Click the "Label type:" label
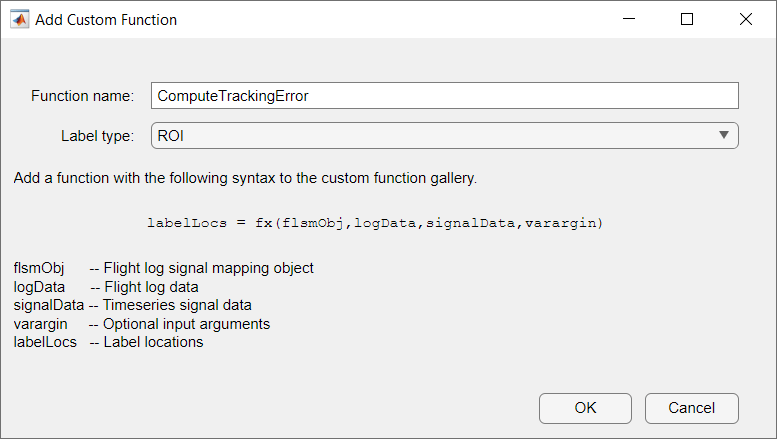The width and height of the screenshot is (777, 439). pos(97,135)
